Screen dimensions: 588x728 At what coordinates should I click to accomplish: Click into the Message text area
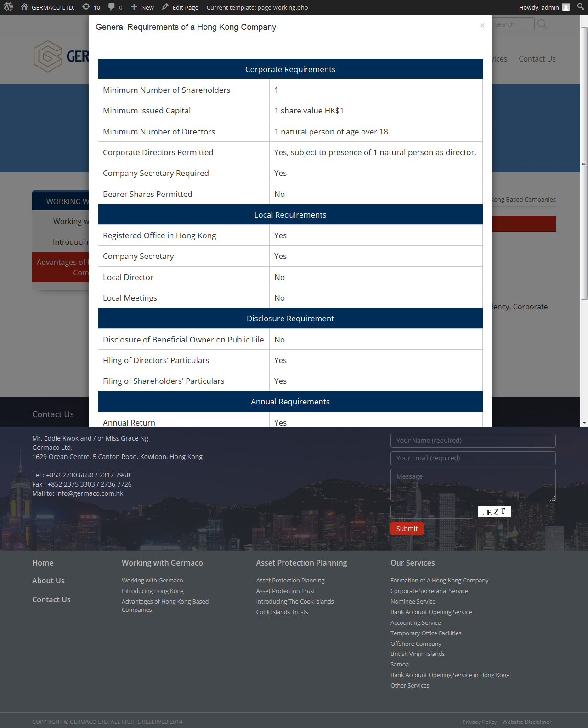473,485
